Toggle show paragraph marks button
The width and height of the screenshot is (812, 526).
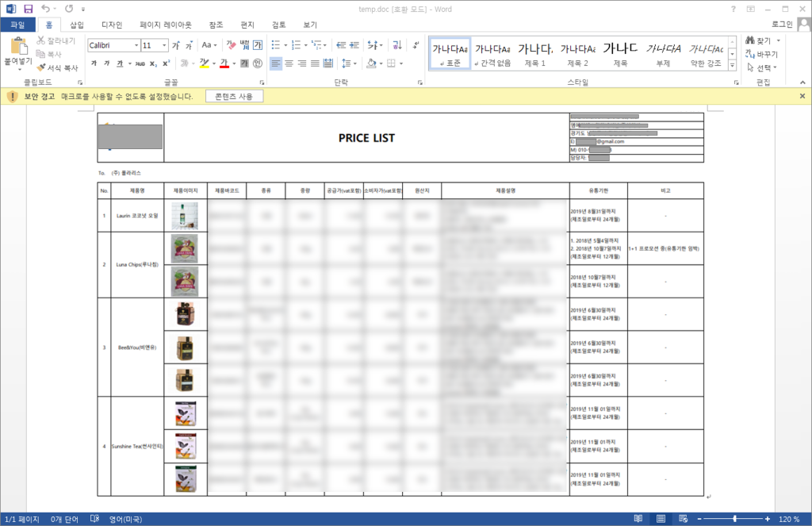417,44
